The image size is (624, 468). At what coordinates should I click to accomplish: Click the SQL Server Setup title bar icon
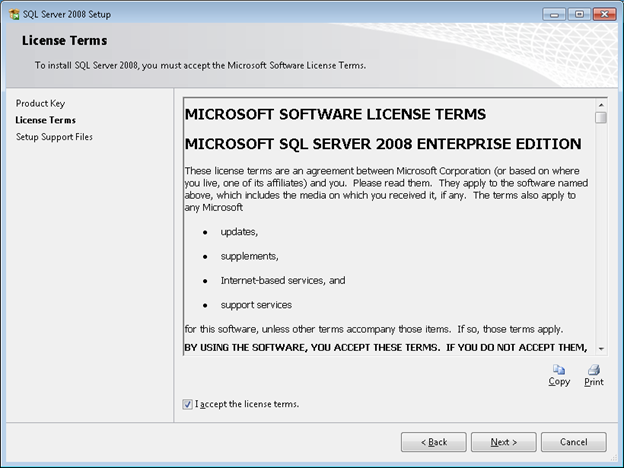(x=14, y=14)
